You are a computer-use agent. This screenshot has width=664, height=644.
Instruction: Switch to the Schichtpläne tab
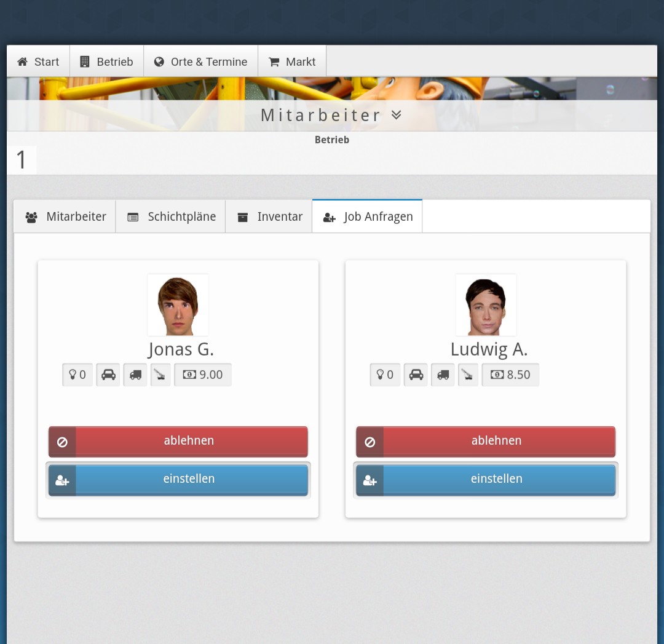pos(171,217)
